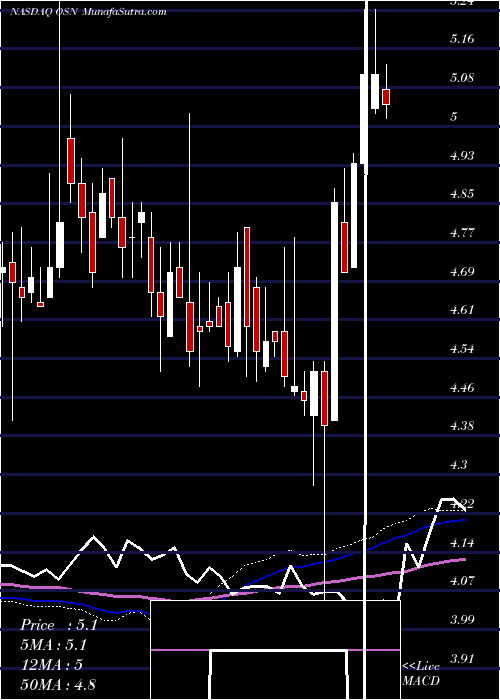Select the 4.61 price axis label
500x700 pixels.
[462, 309]
